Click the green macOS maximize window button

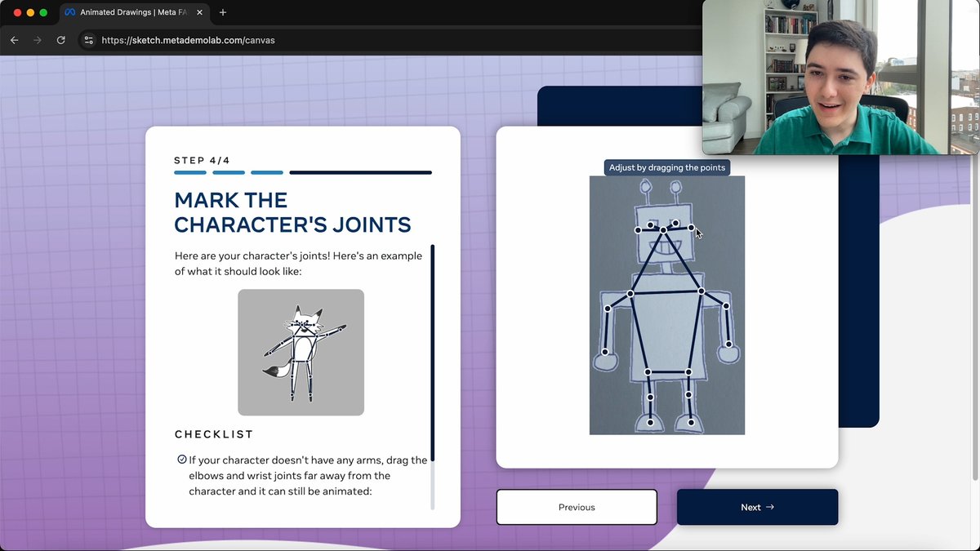[x=44, y=12]
